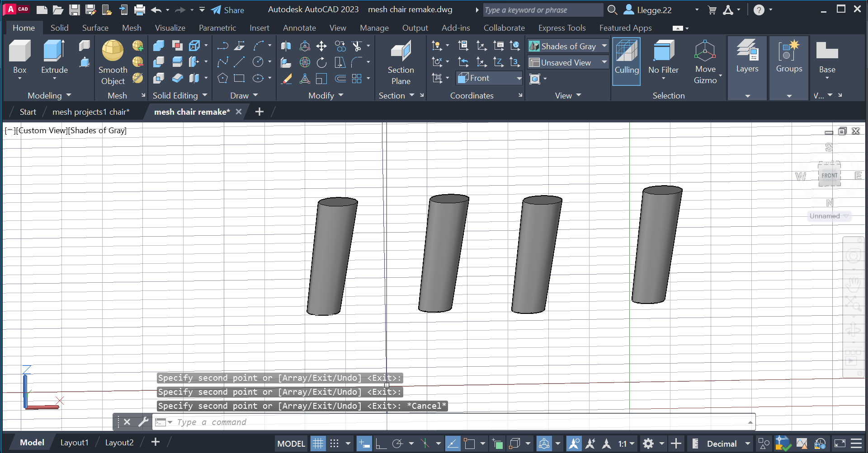868x453 pixels.
Task: Open the 1:1 annotation scale dropdown
Action: coord(626,444)
